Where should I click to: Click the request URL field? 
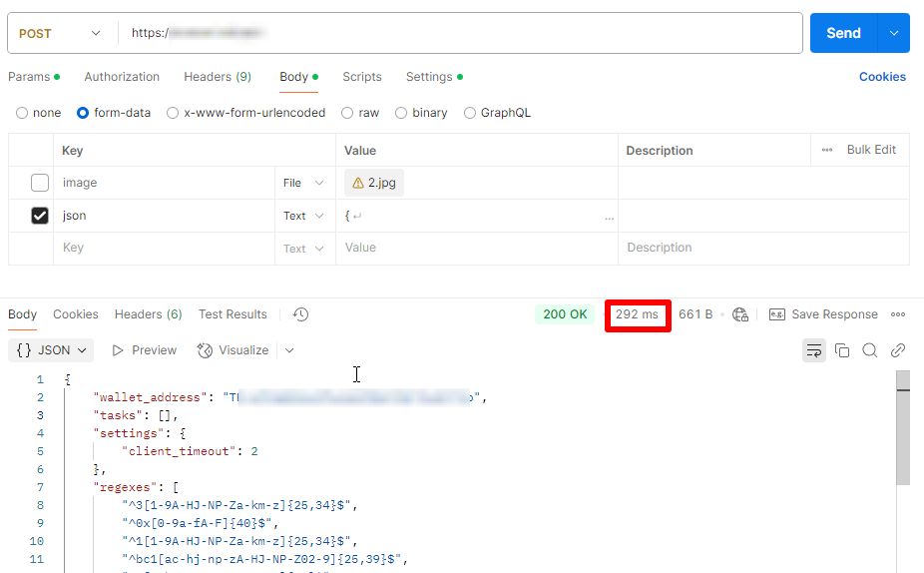460,33
